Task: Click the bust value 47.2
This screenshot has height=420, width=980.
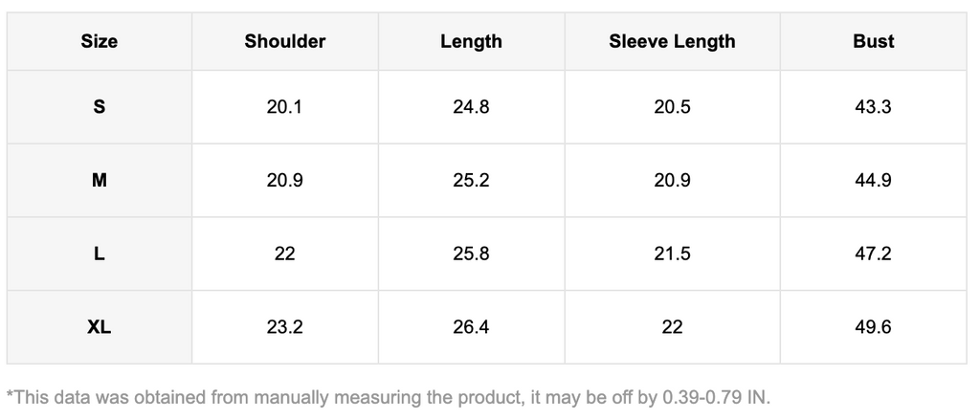Action: (873, 254)
